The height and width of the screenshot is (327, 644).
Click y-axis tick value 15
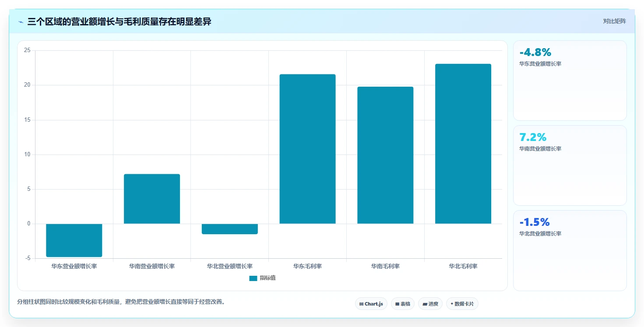[x=27, y=120]
